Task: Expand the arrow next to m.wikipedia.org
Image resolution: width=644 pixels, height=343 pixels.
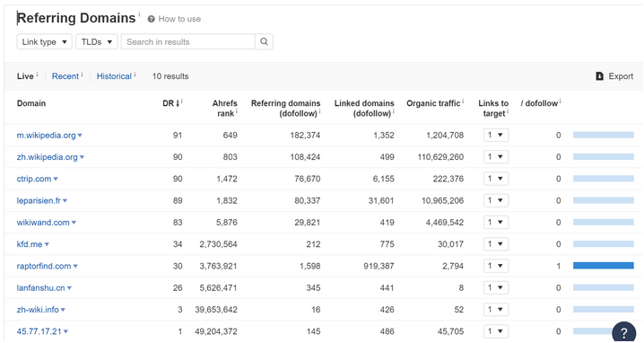Action: tap(80, 136)
